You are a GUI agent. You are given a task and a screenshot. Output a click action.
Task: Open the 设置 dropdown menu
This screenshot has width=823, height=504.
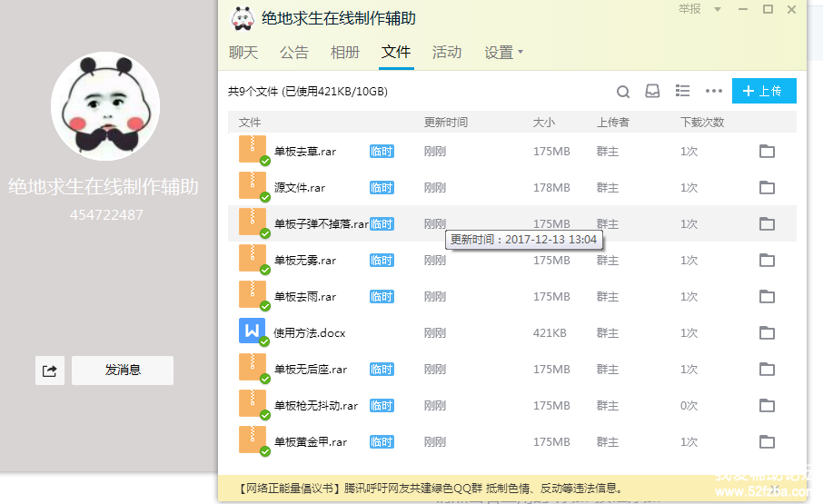point(503,53)
